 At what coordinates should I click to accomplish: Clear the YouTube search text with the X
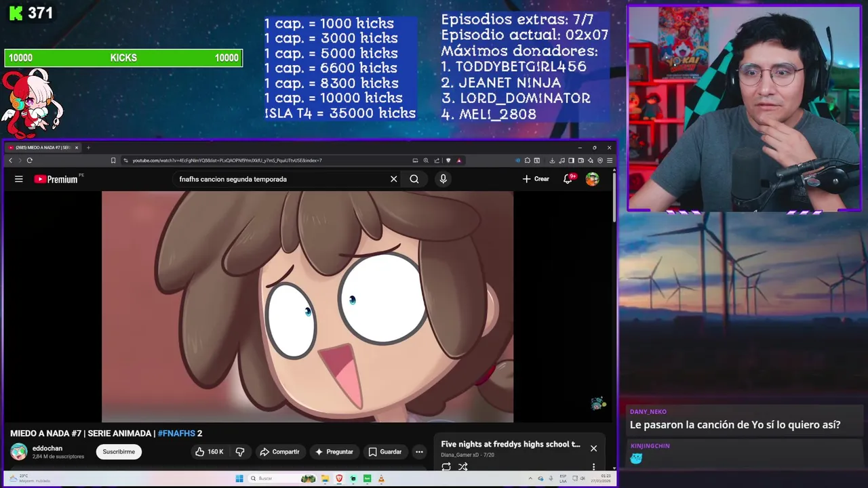[x=393, y=179]
